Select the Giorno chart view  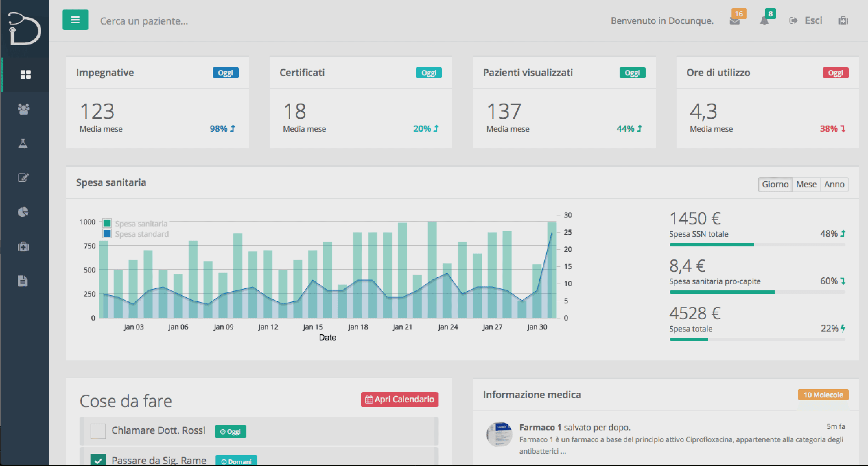(x=775, y=184)
